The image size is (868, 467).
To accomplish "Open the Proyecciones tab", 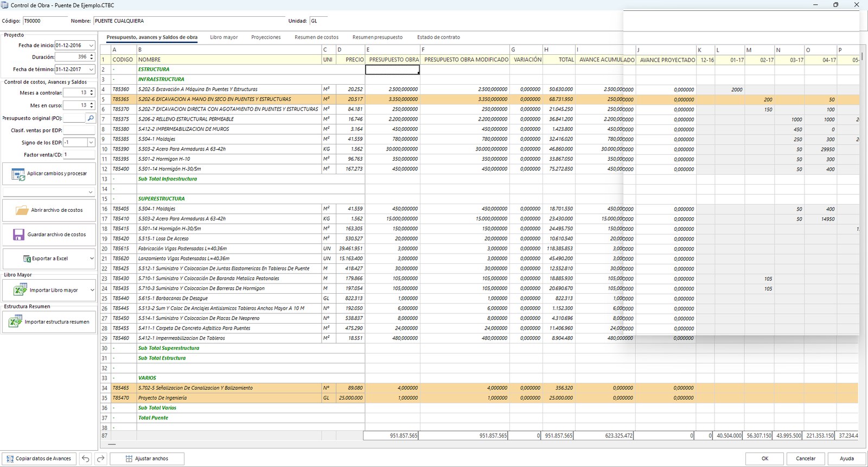I will tap(266, 37).
